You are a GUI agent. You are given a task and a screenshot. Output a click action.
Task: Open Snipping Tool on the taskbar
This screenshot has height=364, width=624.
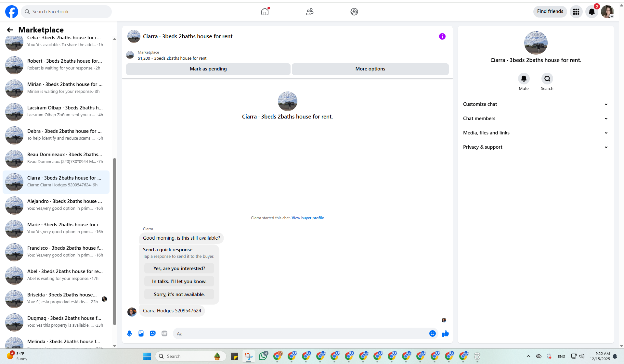click(249, 356)
